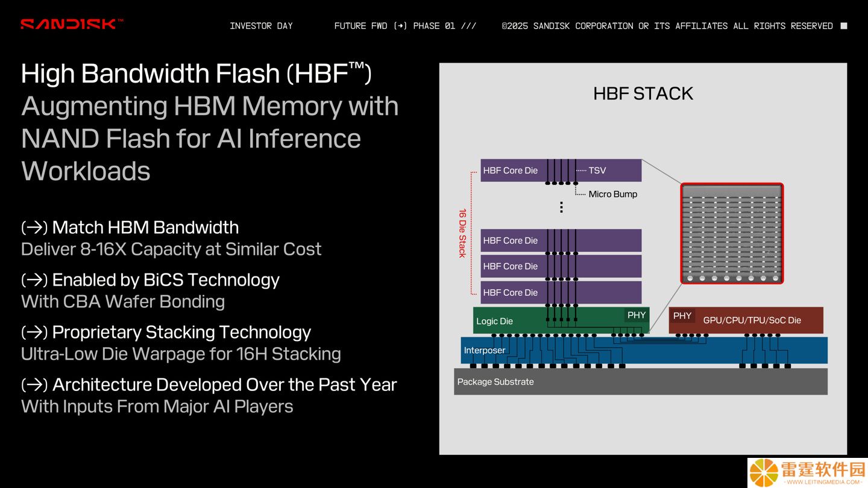
Task: Click the arrow icon before Architecture Developed Over the Past Year
Action: click(34, 385)
